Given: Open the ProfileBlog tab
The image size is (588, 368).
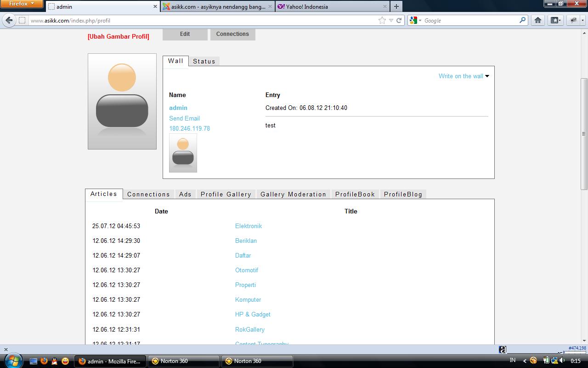Looking at the screenshot, I should 403,194.
